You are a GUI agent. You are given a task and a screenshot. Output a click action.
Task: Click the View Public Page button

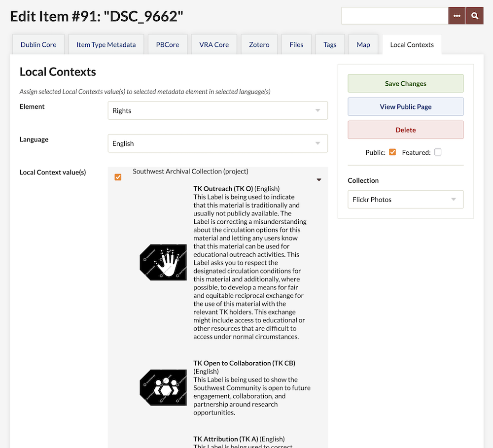pos(405,106)
